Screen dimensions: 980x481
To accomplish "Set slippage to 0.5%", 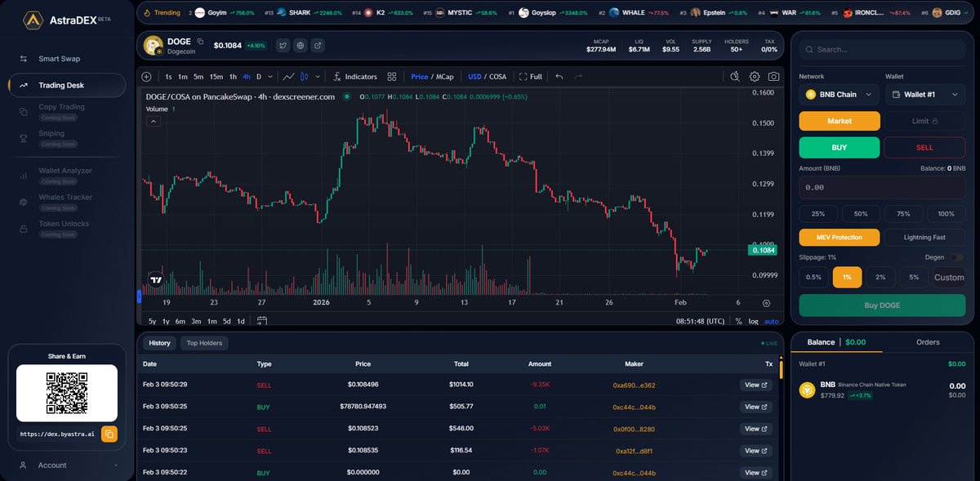I will 813,278.
